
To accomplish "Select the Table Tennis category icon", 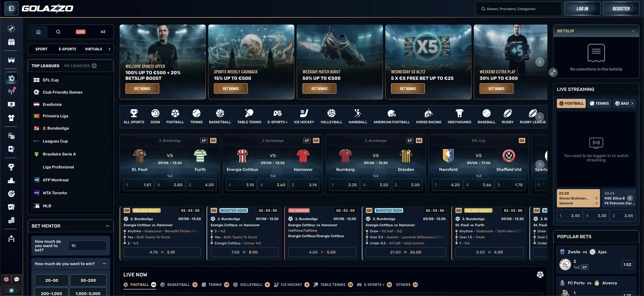I will point(249,116).
